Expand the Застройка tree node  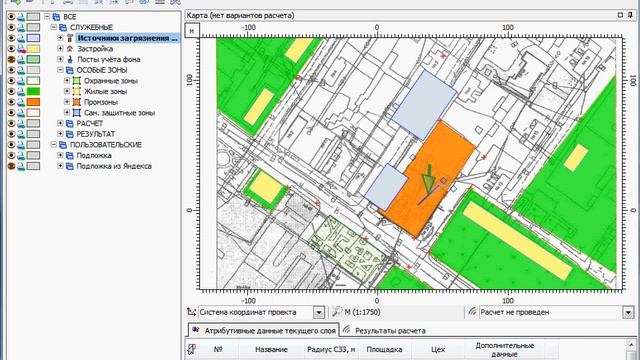tap(60, 49)
